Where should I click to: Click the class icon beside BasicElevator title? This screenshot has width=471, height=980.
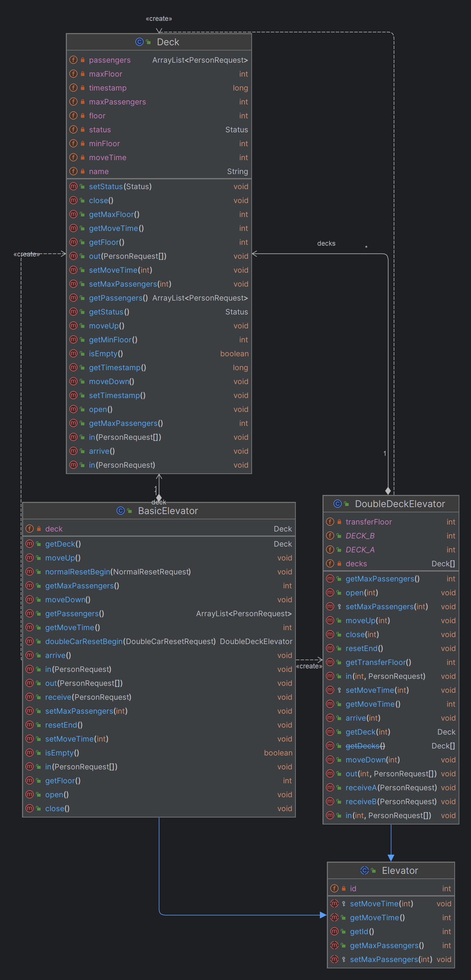point(120,511)
